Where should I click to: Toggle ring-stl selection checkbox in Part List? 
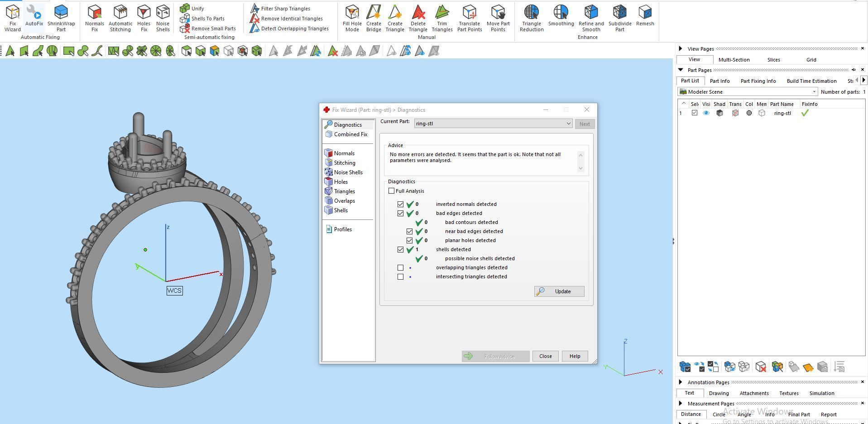[x=695, y=113]
